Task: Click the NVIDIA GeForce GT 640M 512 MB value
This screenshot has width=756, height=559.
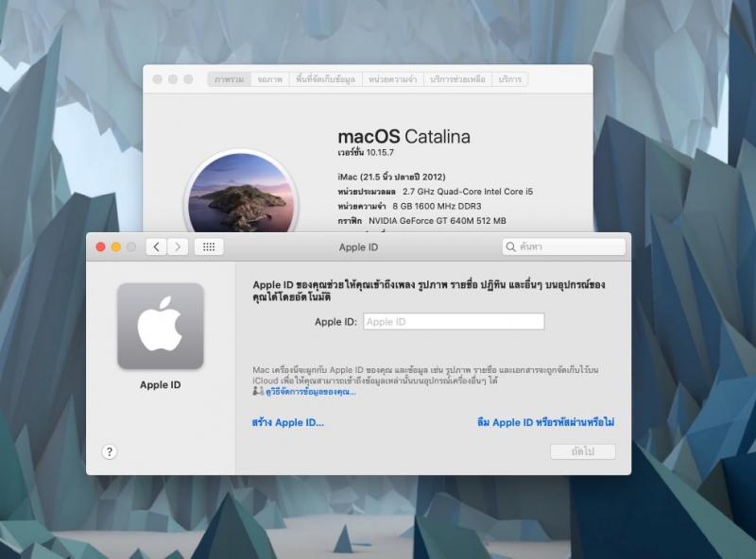Action: tap(438, 221)
